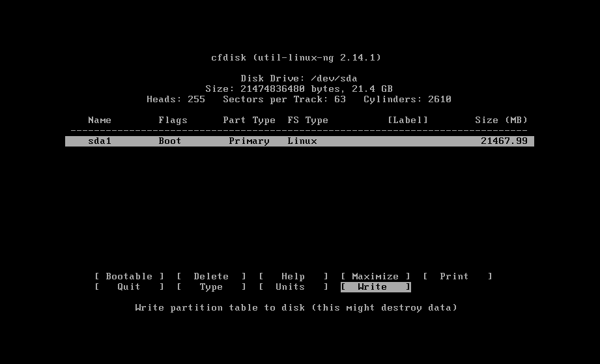600x364 pixels.
Task: Open the Help menu option
Action: [x=294, y=276]
